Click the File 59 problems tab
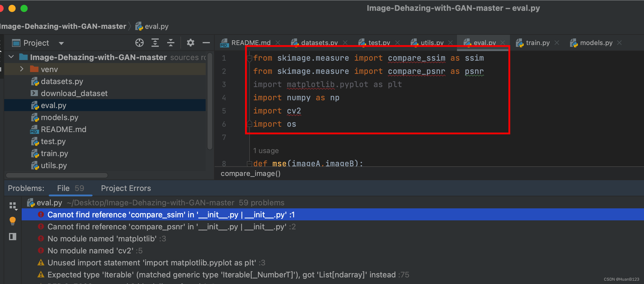This screenshot has height=284, width=644. click(x=71, y=188)
